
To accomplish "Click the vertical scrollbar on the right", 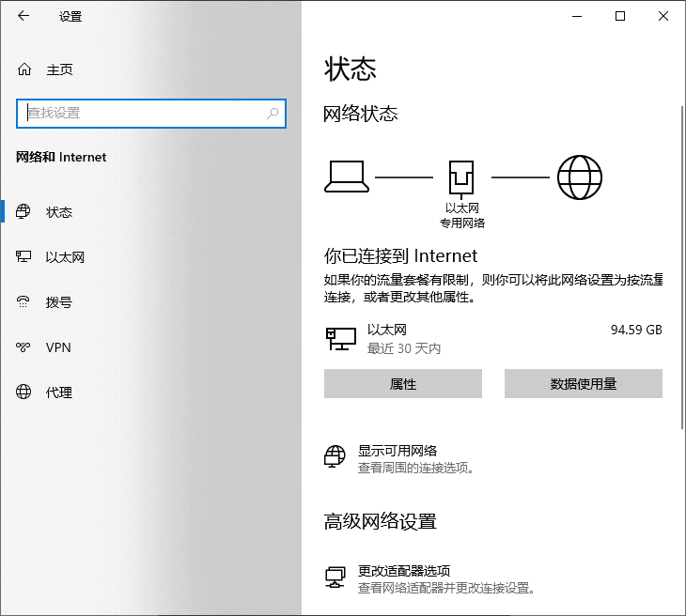I will point(682,267).
